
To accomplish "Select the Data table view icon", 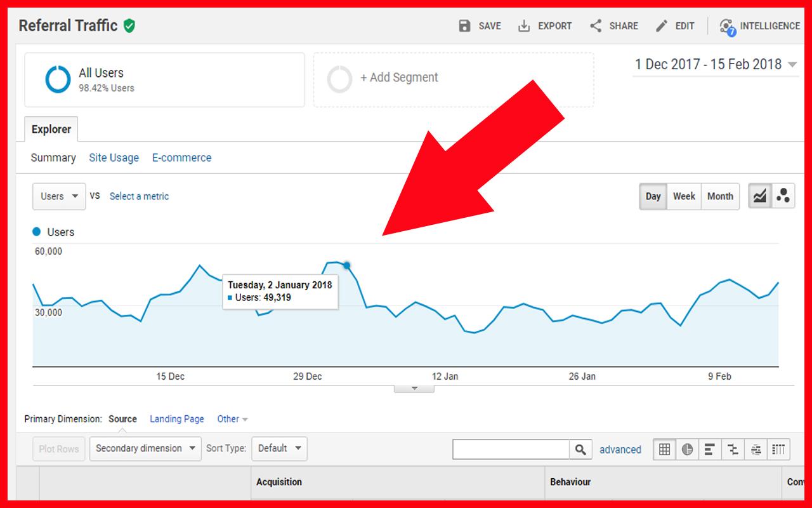I will pyautogui.click(x=664, y=449).
